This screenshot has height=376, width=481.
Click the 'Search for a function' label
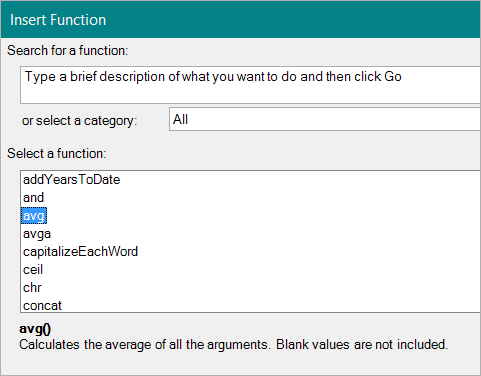(68, 51)
